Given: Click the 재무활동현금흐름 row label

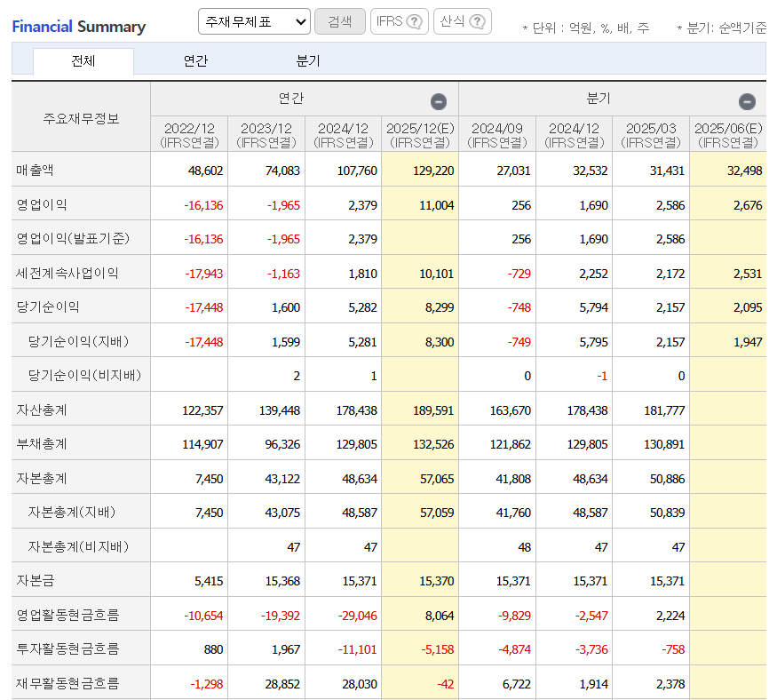Looking at the screenshot, I should [67, 683].
